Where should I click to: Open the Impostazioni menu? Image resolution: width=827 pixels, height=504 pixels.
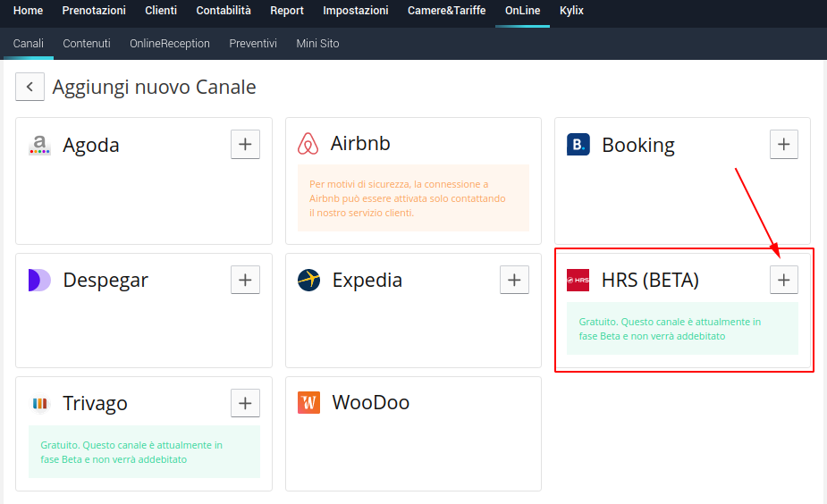(x=356, y=11)
